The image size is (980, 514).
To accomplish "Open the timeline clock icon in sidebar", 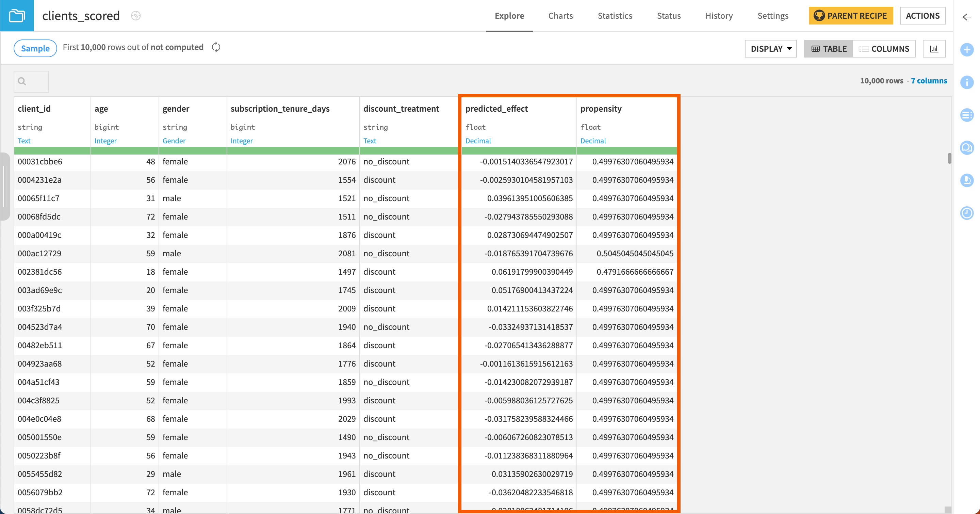I will click(x=966, y=213).
